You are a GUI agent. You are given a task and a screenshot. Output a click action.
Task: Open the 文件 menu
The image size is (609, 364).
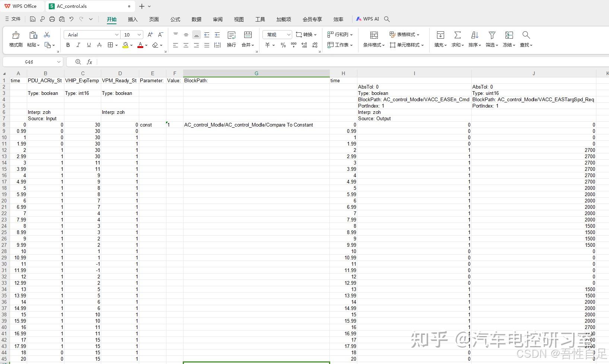13,19
